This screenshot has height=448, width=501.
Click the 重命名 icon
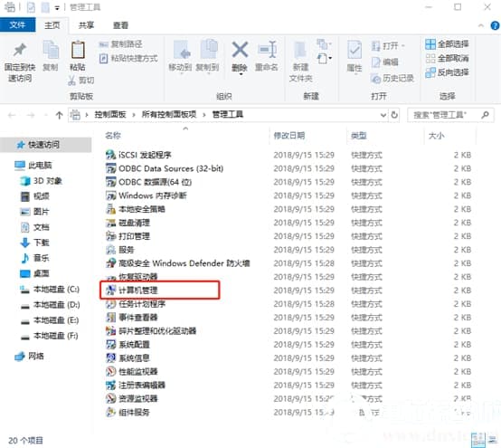point(267,50)
